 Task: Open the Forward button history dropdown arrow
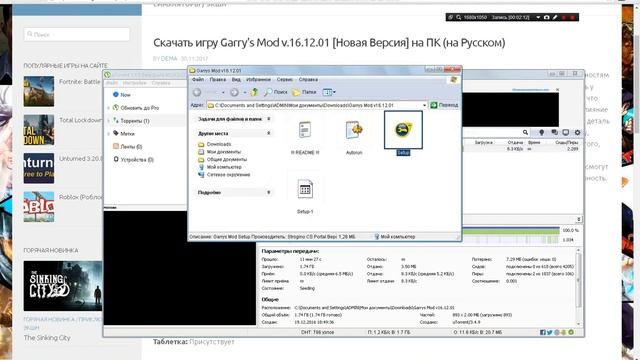244,93
